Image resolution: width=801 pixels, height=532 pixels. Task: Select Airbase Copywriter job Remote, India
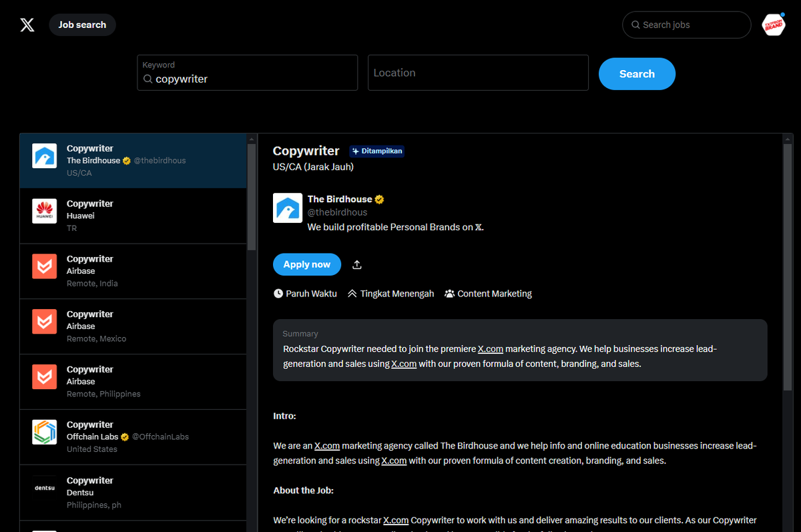133,272
